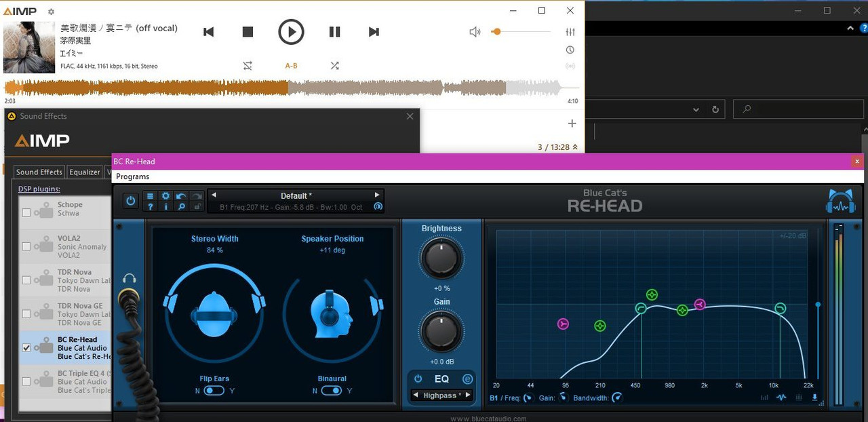Image resolution: width=868 pixels, height=422 pixels.
Task: Toggle shuffle playback icon
Action: coord(334,66)
